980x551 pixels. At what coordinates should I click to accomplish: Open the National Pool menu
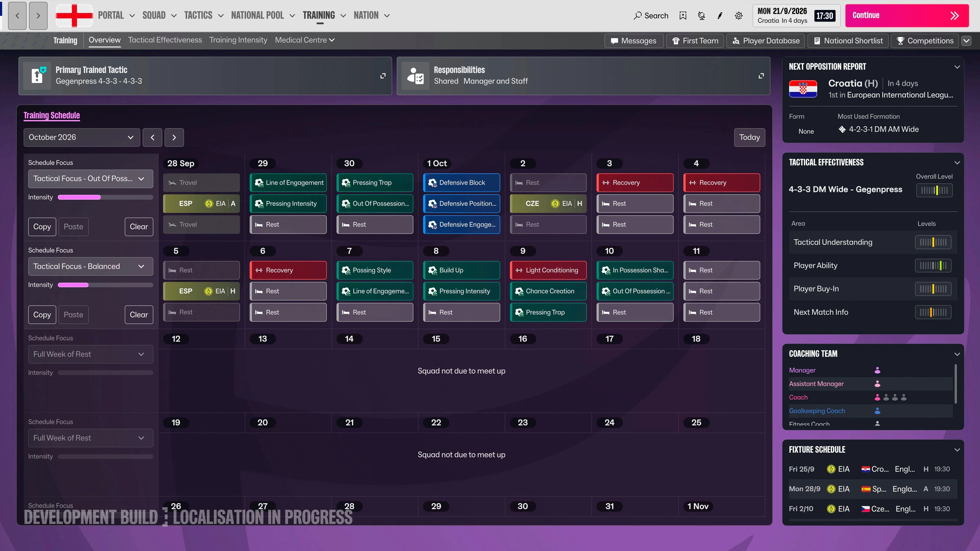click(x=263, y=16)
